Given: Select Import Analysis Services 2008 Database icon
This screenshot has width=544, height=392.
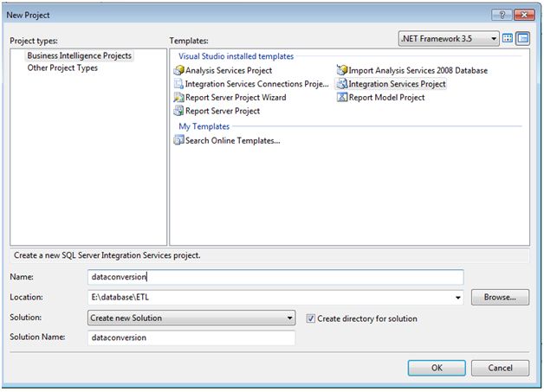Looking at the screenshot, I should [342, 70].
